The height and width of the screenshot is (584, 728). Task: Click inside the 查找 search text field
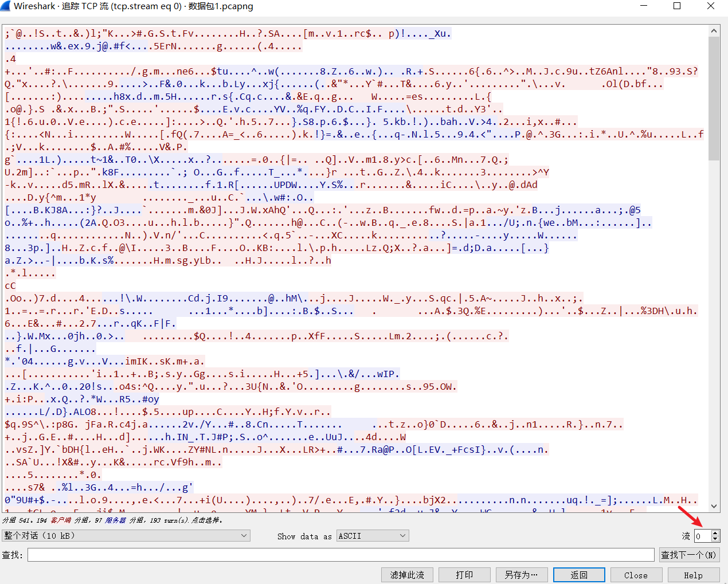coord(340,555)
